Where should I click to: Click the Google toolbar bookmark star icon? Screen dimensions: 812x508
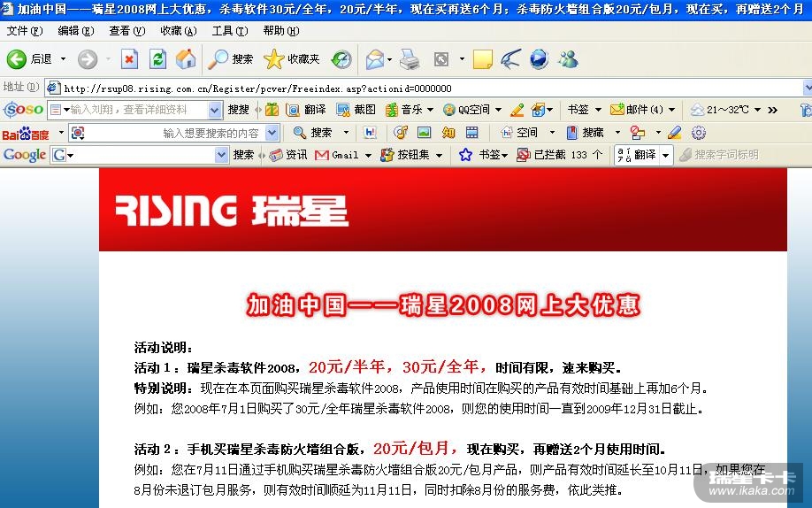[x=465, y=155]
